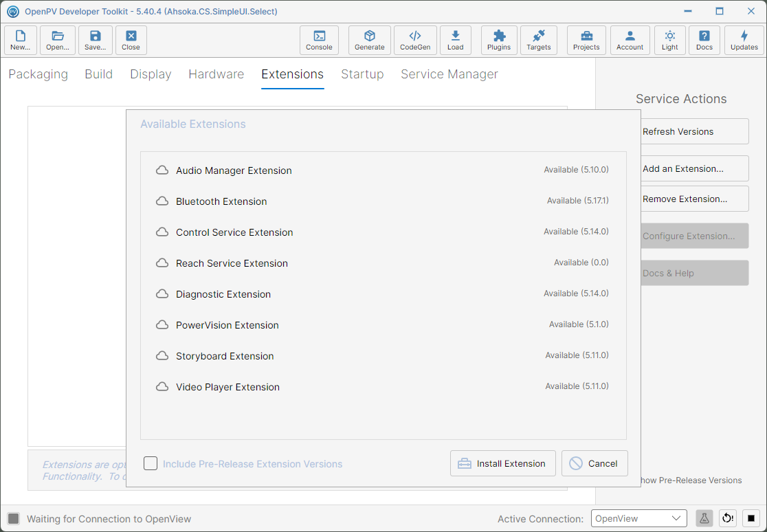Open the Display tab
The width and height of the screenshot is (767, 532).
(x=151, y=74)
